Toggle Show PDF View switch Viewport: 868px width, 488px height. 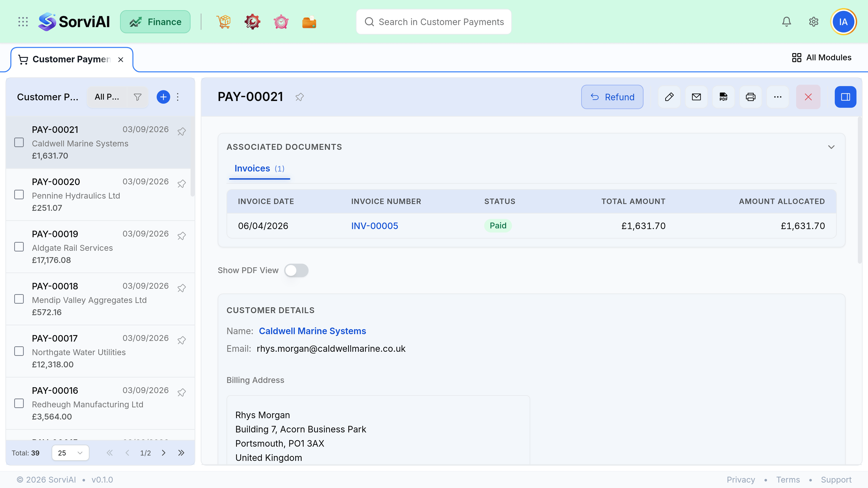click(296, 270)
